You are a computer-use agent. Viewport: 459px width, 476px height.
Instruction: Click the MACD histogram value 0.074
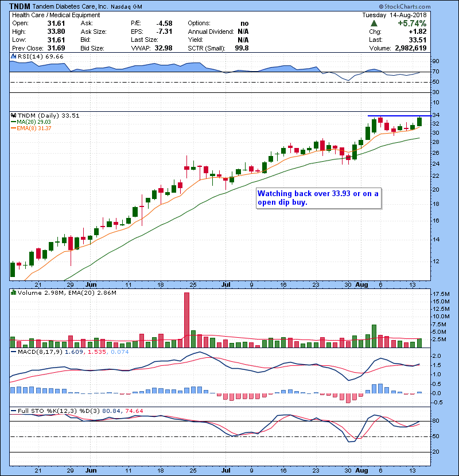coord(120,352)
